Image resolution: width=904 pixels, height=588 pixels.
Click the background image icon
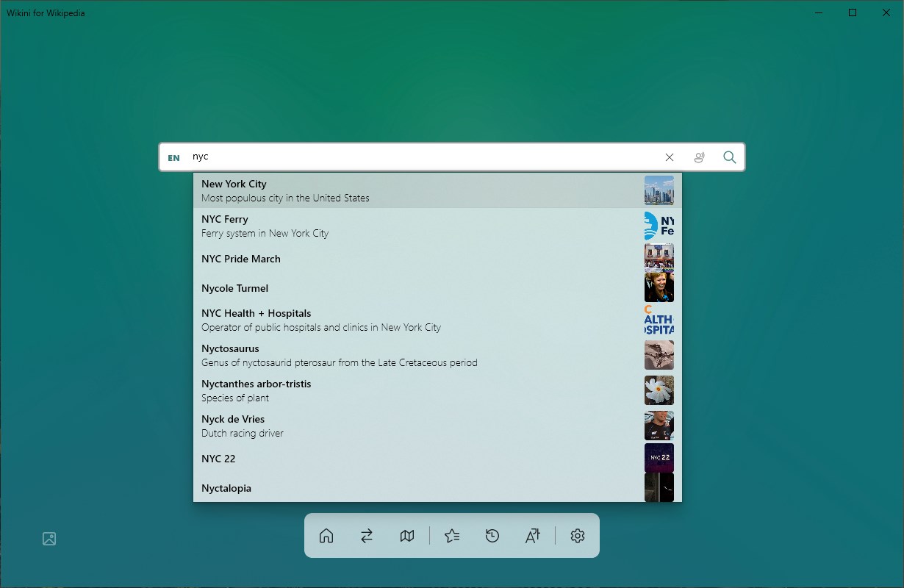coord(49,539)
